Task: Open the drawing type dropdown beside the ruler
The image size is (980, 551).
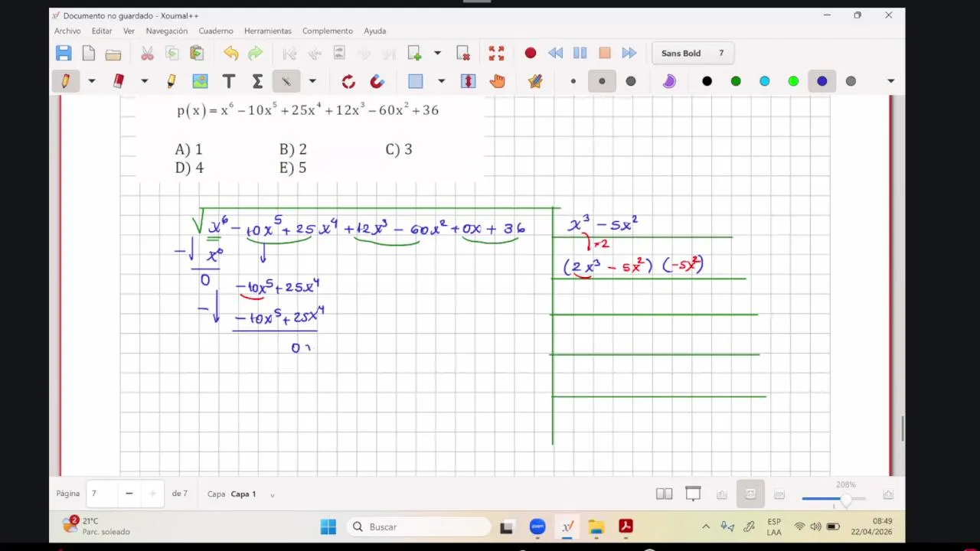Action: click(312, 81)
